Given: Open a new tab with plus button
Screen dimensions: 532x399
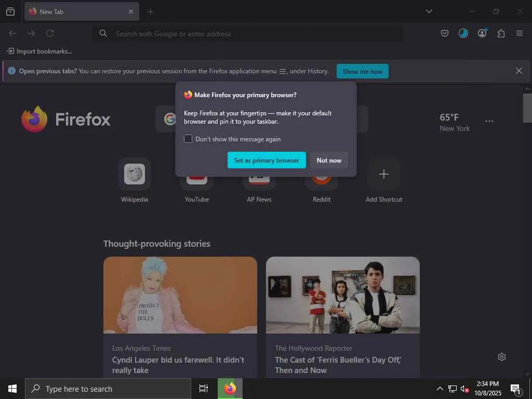Looking at the screenshot, I should pos(151,12).
